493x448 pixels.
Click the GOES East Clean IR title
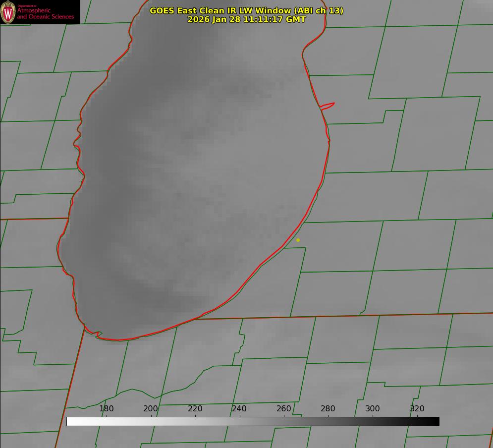(247, 10)
